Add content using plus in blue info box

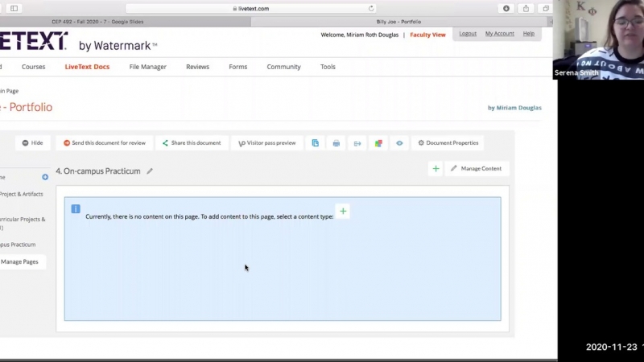tap(343, 212)
